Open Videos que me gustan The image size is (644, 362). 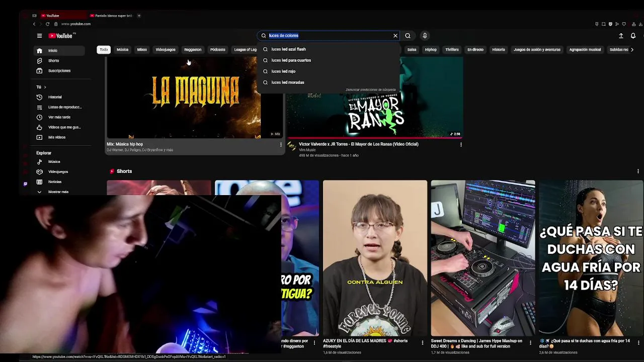(59, 127)
